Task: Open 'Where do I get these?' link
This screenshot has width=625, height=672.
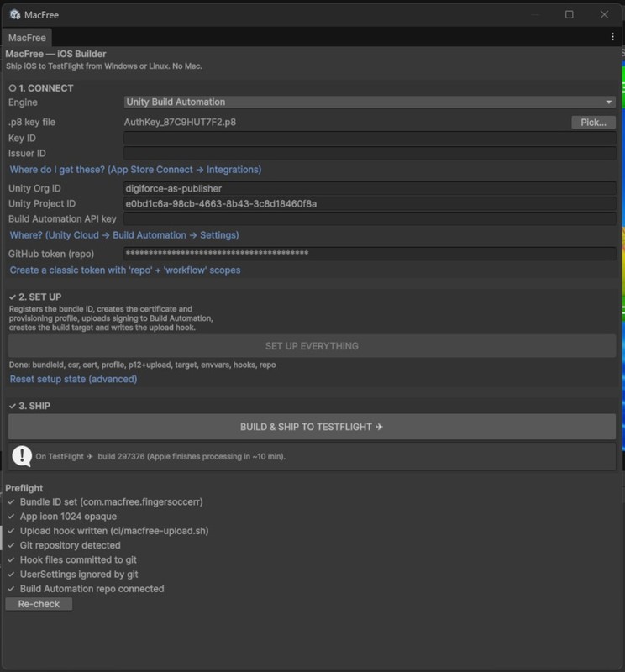Action: [x=135, y=170]
